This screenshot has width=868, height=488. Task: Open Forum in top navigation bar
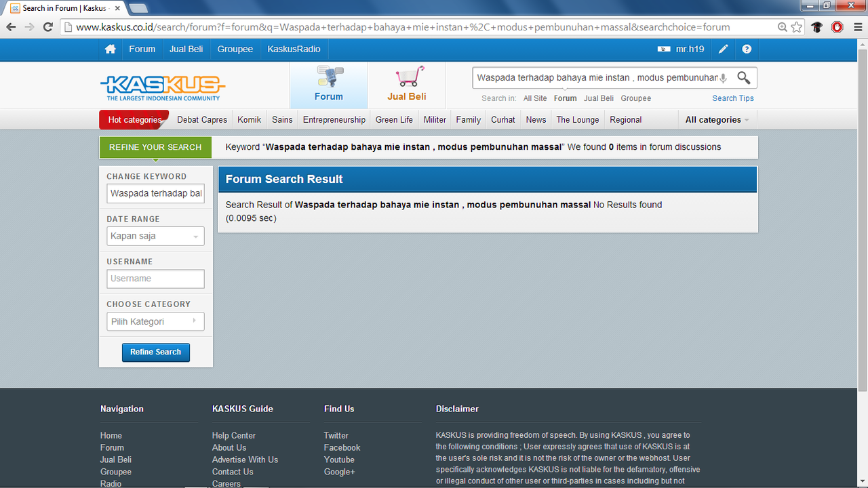(142, 49)
